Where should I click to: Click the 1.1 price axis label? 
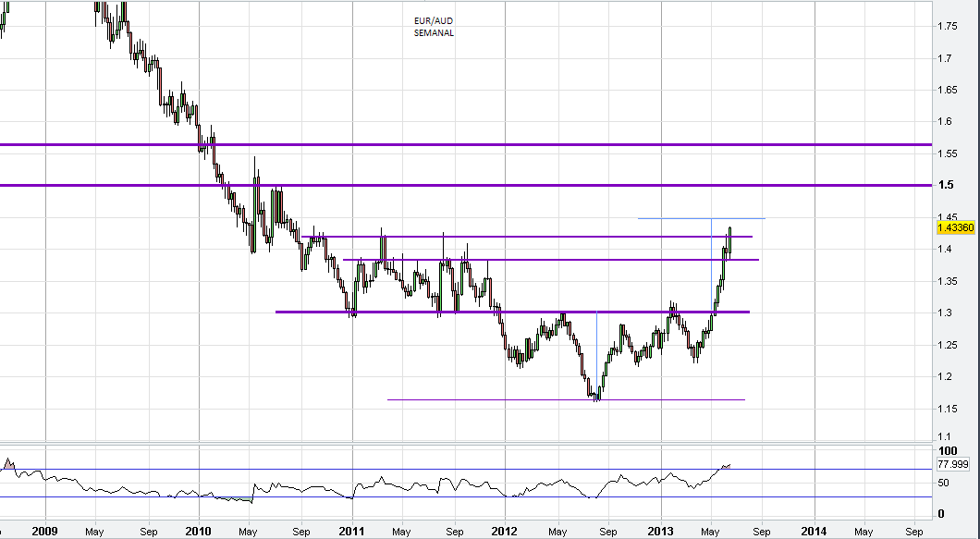coord(945,436)
